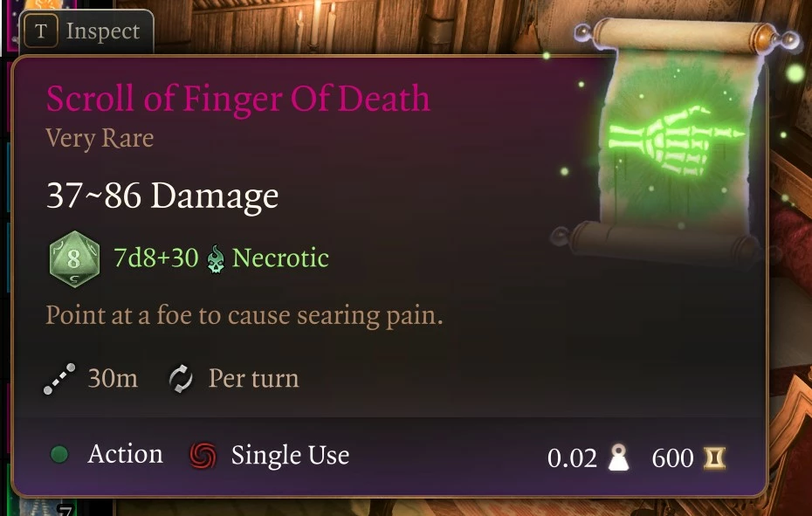Image resolution: width=812 pixels, height=516 pixels.
Task: Click the red Single Use swirl icon
Action: (x=203, y=456)
